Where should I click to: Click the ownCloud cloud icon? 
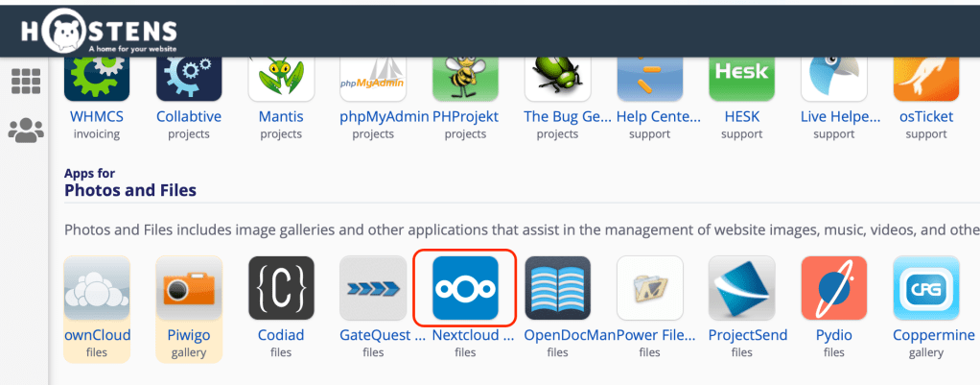pyautogui.click(x=97, y=287)
